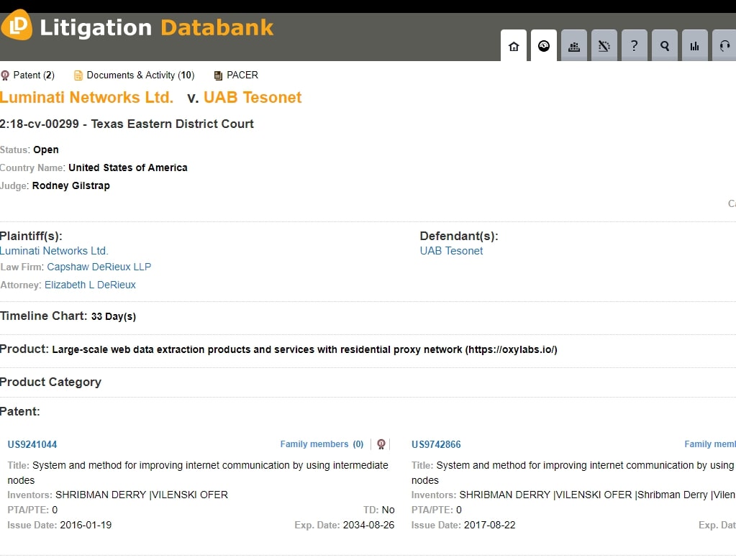Click the PTA/PTE value of US9742866

(x=458, y=510)
